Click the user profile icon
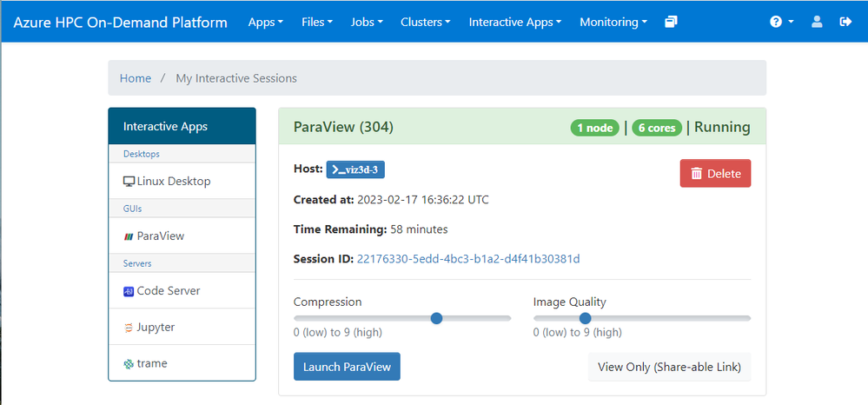 [x=817, y=22]
